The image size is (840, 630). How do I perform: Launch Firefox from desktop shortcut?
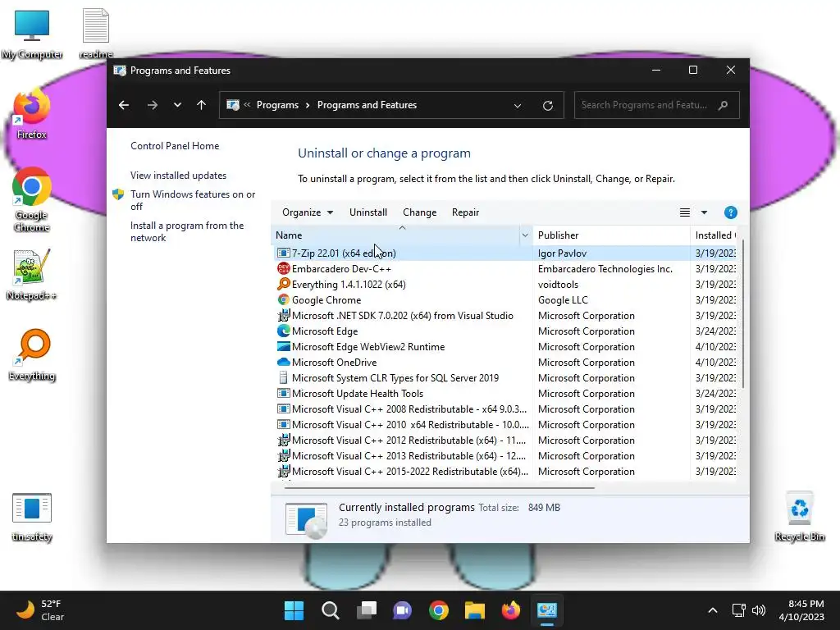[32, 114]
